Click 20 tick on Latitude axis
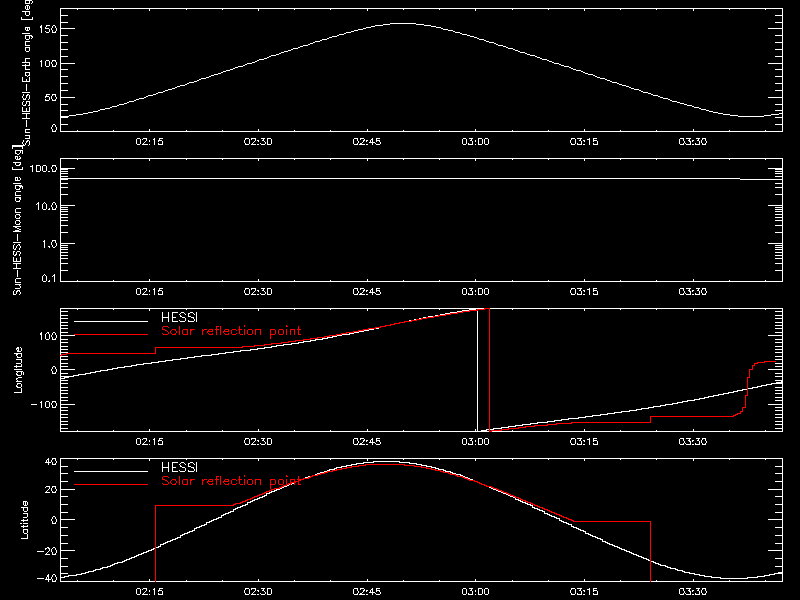Viewport: 800px width, 600px height. (52, 489)
